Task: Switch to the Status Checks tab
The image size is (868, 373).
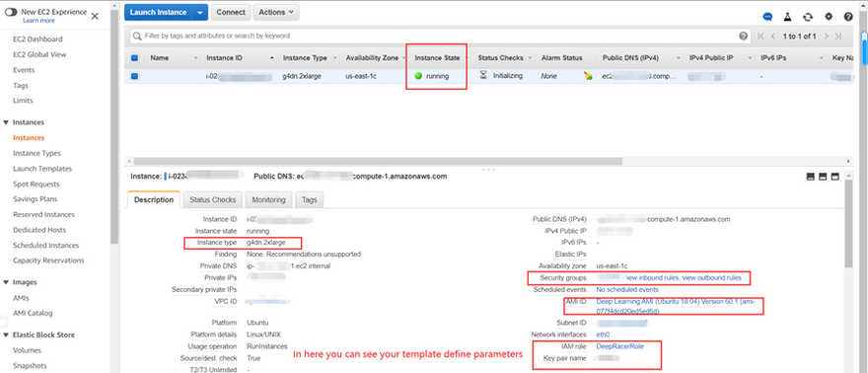Action: tap(213, 199)
